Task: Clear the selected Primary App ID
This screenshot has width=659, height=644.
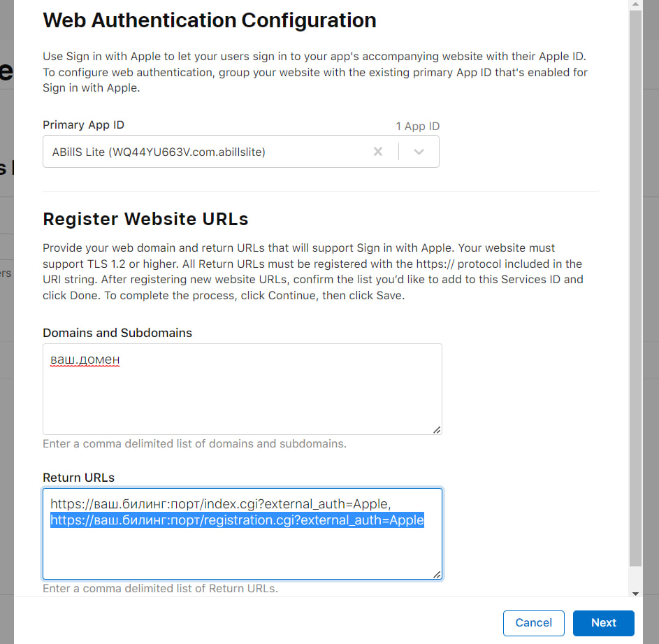Action: click(378, 152)
